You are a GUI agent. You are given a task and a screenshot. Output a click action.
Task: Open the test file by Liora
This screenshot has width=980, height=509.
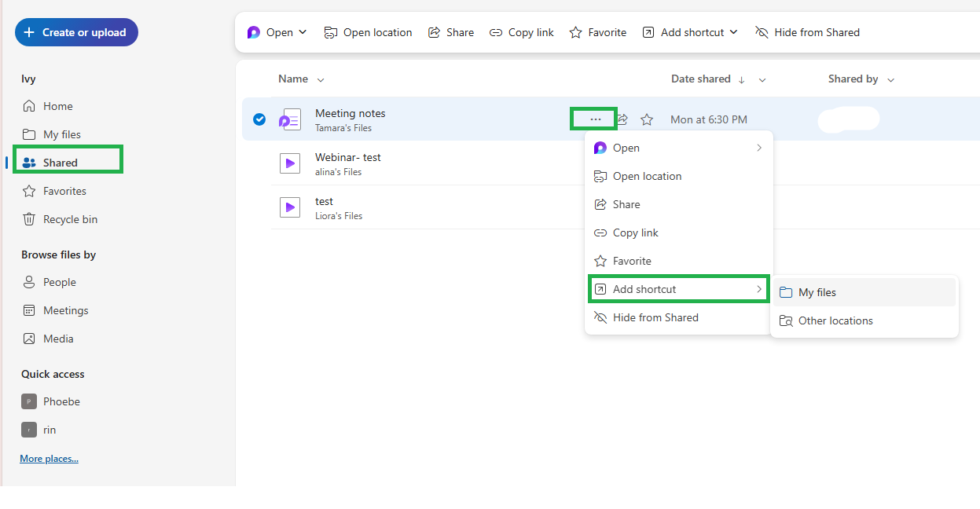coord(324,201)
